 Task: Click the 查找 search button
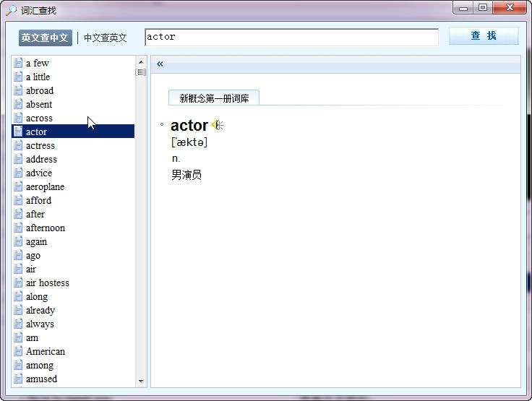(x=484, y=35)
